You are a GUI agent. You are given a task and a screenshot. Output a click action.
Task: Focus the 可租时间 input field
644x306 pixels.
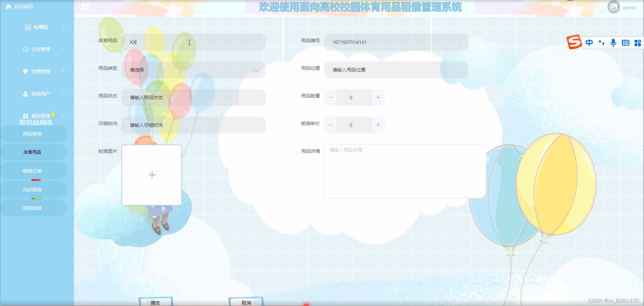pyautogui.click(x=194, y=125)
